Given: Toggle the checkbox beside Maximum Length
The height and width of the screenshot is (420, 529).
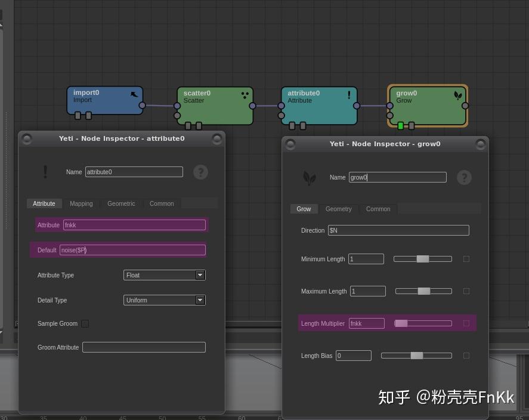Looking at the screenshot, I should (x=466, y=291).
